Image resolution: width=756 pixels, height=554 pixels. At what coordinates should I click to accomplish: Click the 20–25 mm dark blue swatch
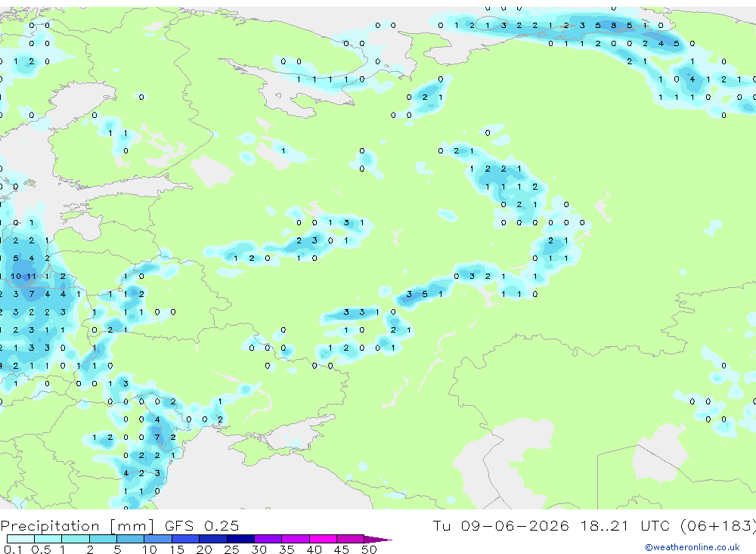pos(212,539)
